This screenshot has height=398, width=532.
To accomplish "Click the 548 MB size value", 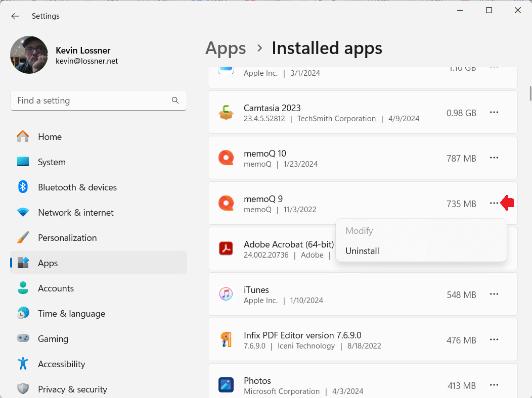I will click(x=461, y=294).
